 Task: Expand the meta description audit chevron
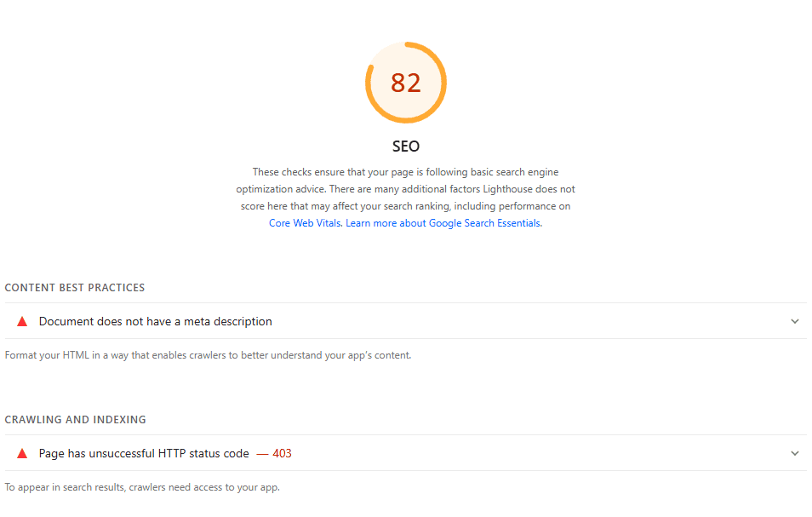tap(795, 321)
